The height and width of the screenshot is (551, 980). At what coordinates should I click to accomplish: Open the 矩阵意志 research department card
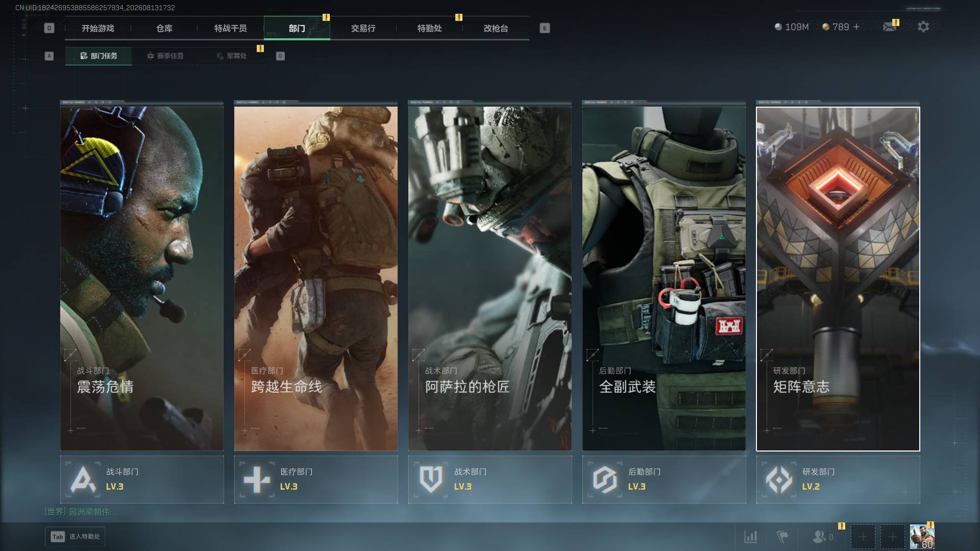[x=838, y=279]
